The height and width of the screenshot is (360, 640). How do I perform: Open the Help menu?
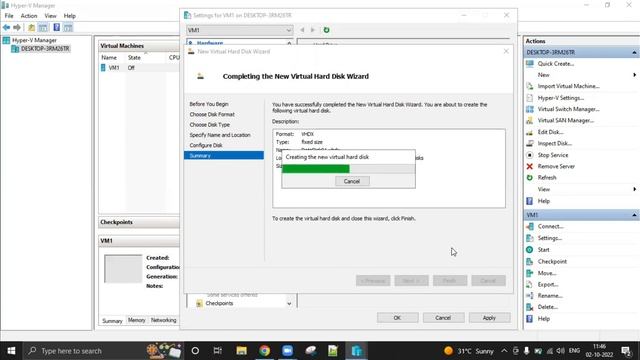(69, 16)
